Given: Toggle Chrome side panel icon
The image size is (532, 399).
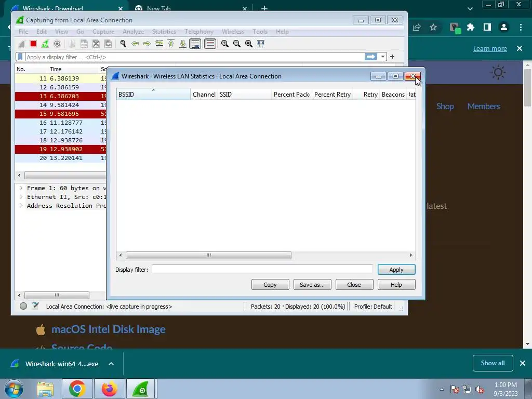Looking at the screenshot, I should pos(487,28).
